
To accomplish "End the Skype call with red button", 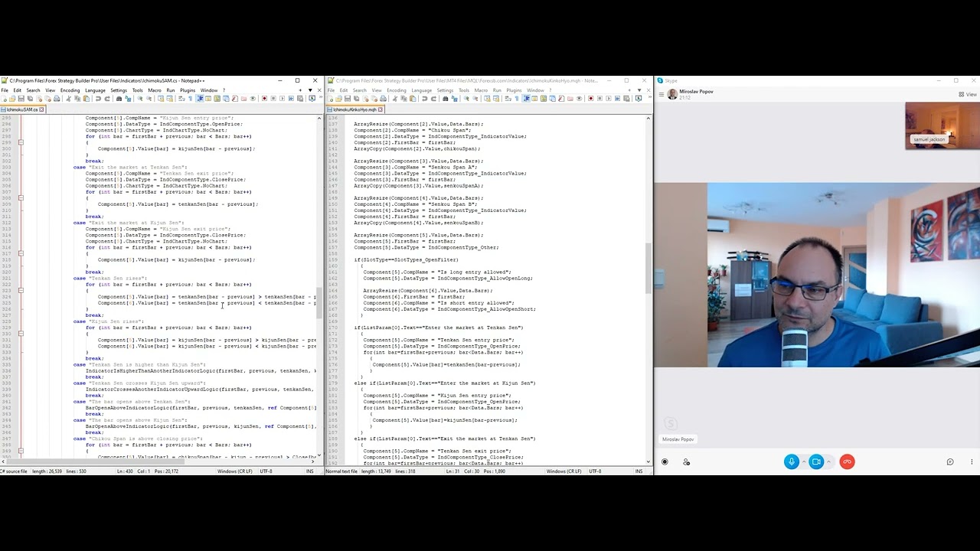I will tap(847, 461).
